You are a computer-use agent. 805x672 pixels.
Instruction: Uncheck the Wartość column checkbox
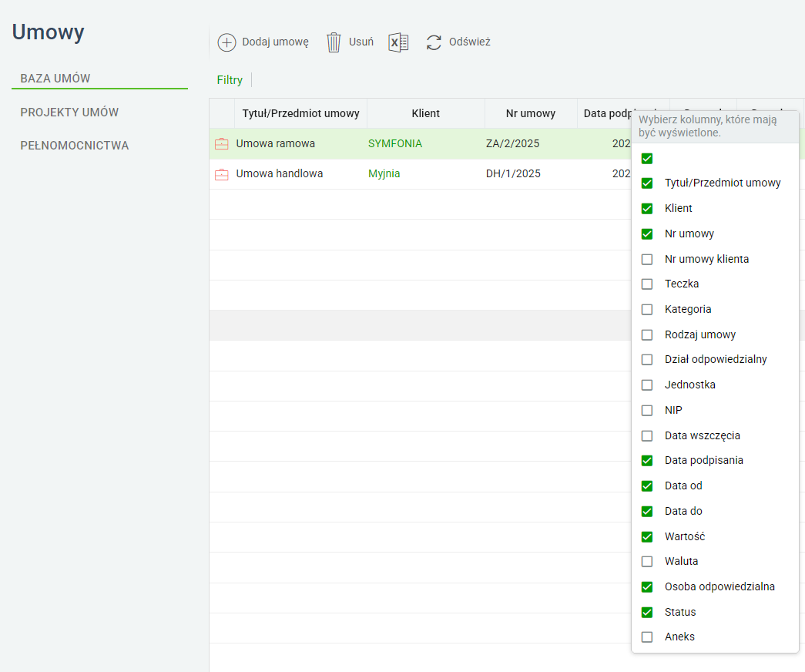click(647, 536)
